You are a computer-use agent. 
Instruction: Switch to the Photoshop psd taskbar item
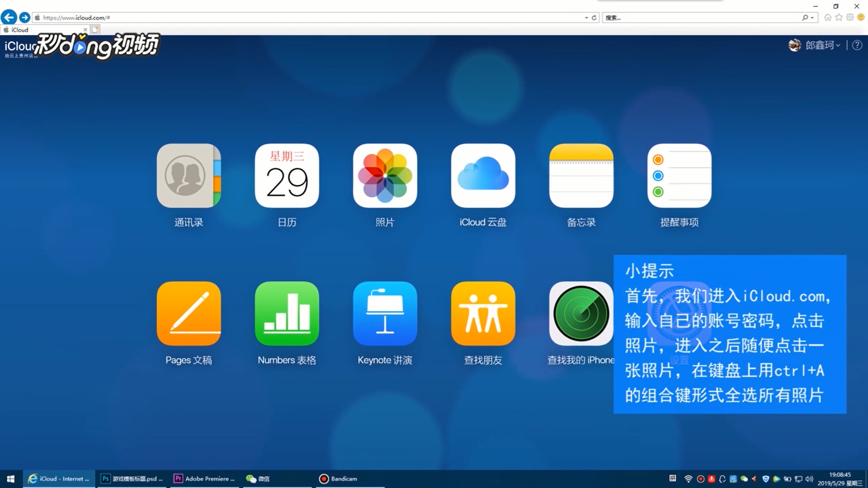click(x=132, y=479)
